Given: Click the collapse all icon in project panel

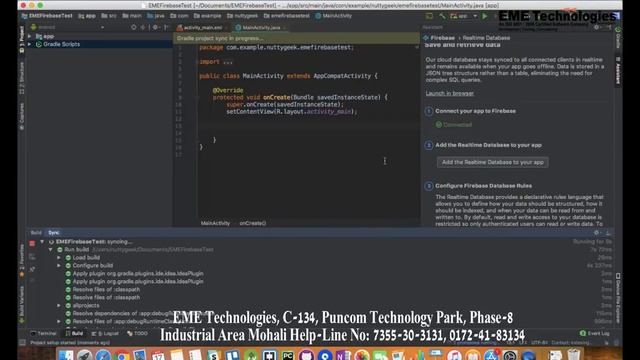Looking at the screenshot, I should coord(143,27).
